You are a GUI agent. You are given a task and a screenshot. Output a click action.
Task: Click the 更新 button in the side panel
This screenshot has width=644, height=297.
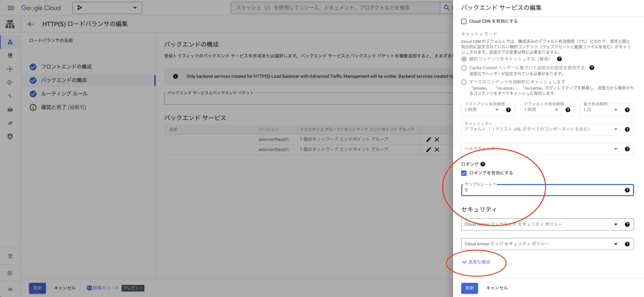pyautogui.click(x=469, y=288)
